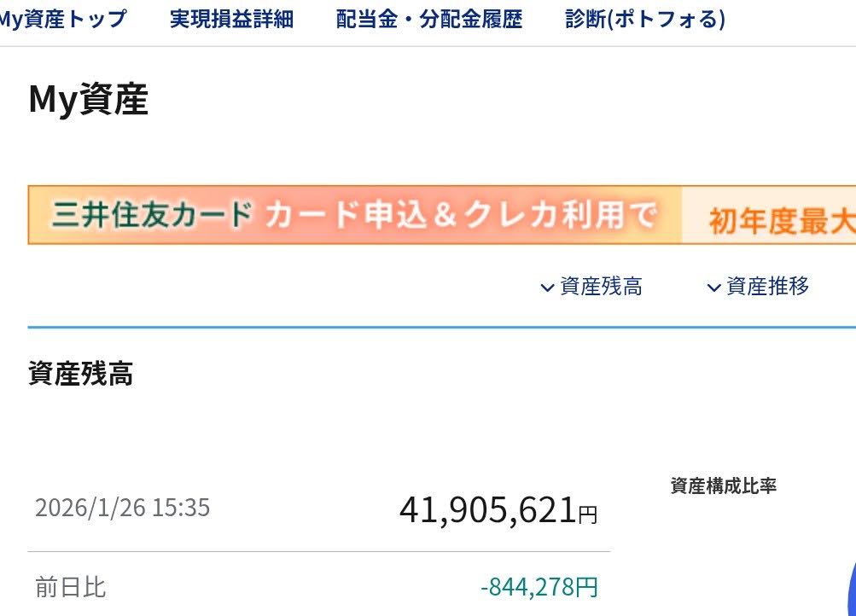856x616 pixels.
Task: Click the chevron arrow before 資産推移
Action: coord(713,288)
